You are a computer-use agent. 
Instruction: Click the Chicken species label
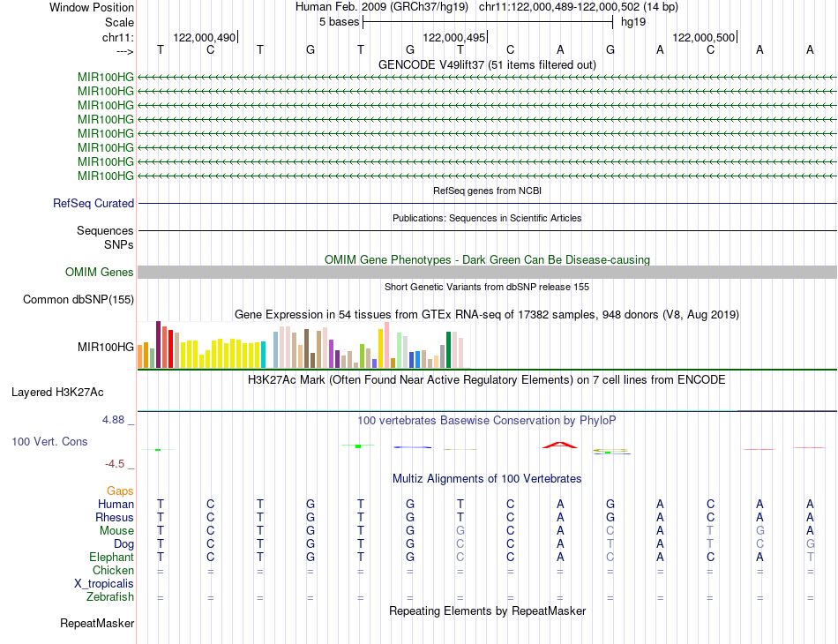[x=113, y=570]
